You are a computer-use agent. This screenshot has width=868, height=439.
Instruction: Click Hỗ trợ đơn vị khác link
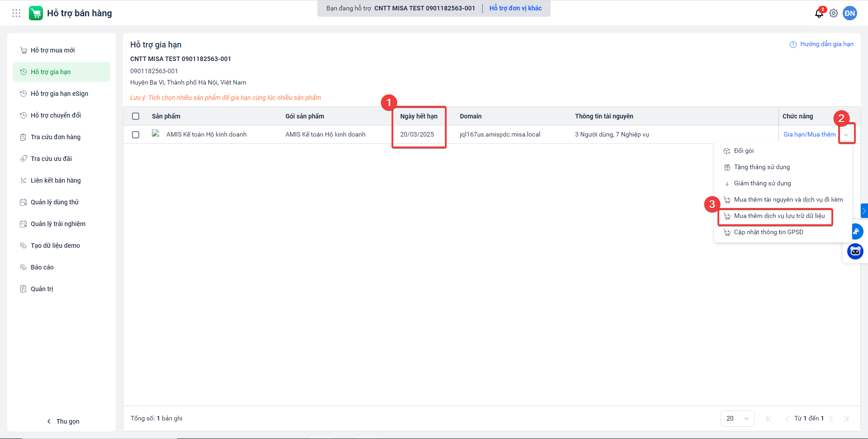[515, 8]
